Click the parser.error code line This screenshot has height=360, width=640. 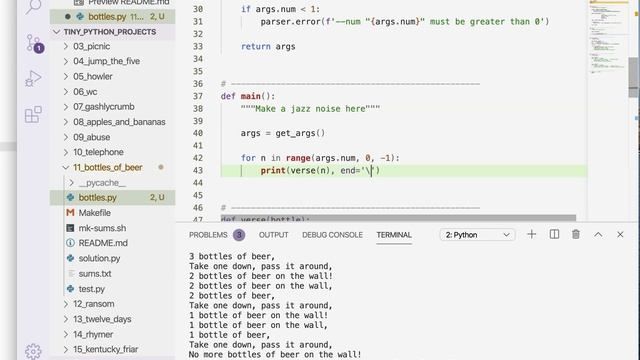coord(405,22)
